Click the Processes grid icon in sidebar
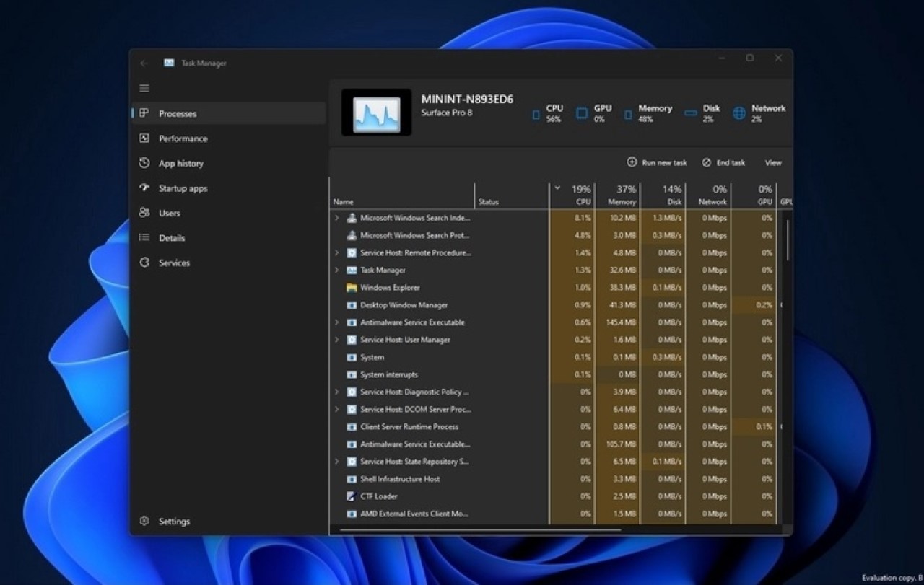Viewport: 924px width, 585px height. 144,113
